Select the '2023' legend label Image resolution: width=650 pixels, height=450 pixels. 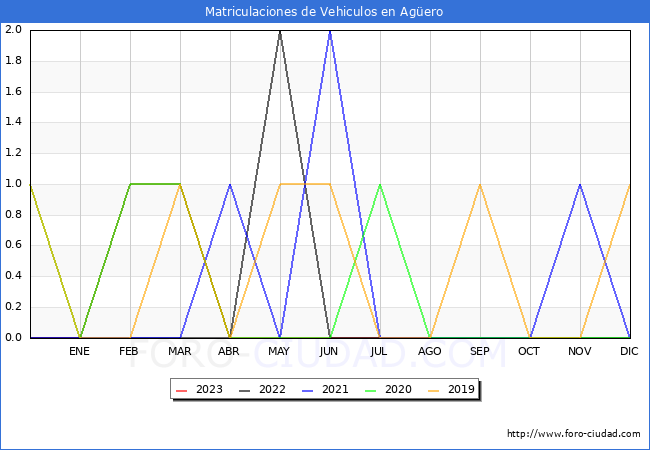click(x=209, y=390)
